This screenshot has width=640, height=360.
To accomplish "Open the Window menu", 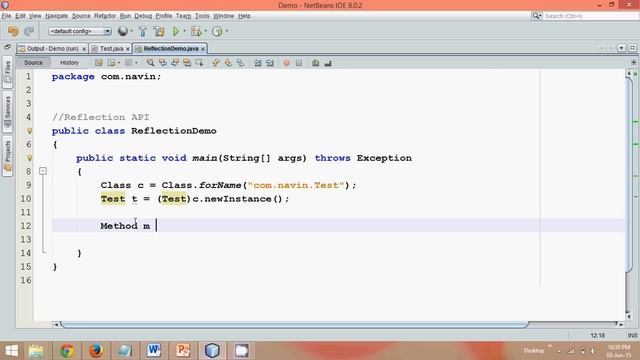I will pos(223,16).
